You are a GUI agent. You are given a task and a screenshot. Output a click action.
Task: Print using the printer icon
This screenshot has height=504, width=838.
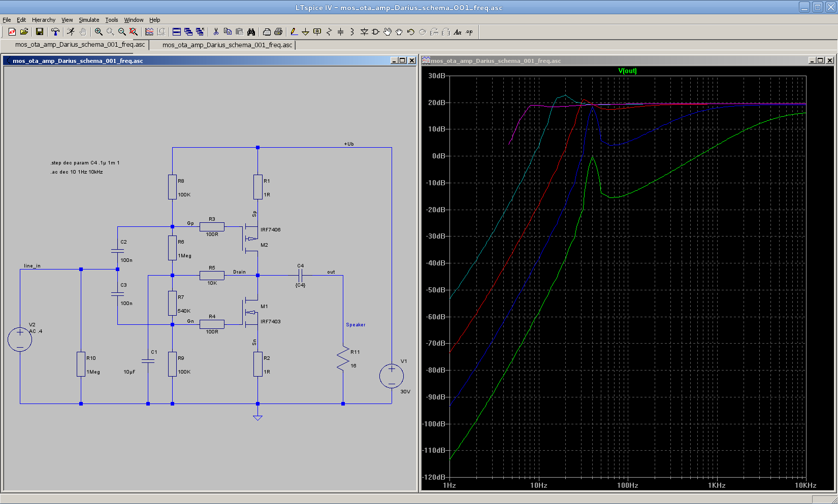(x=278, y=31)
